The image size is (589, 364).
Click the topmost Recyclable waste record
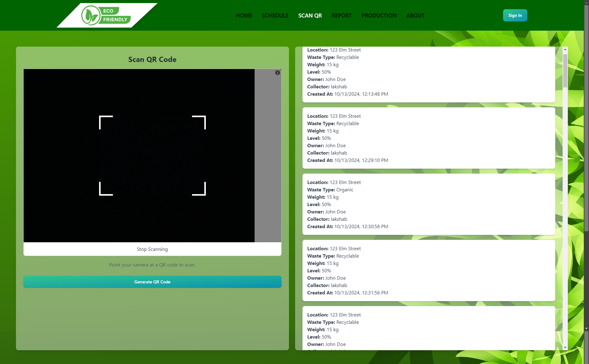click(429, 72)
